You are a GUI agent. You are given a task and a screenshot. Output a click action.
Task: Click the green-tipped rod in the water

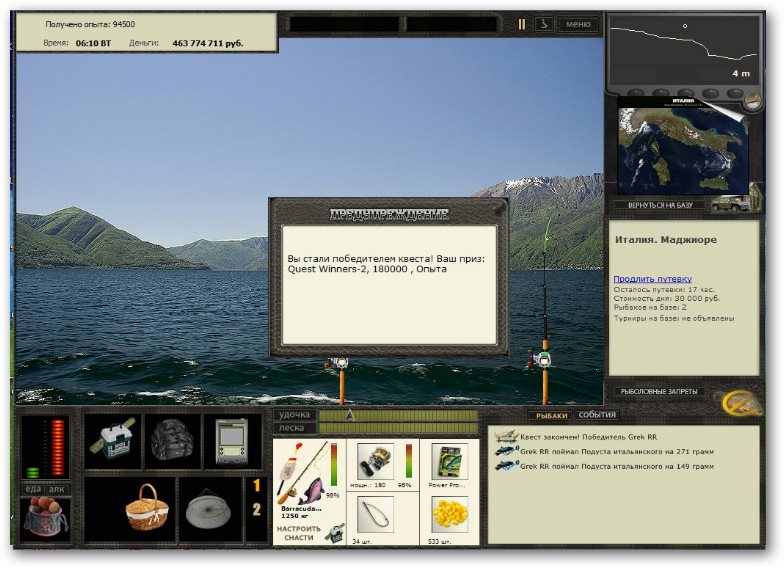point(544,310)
